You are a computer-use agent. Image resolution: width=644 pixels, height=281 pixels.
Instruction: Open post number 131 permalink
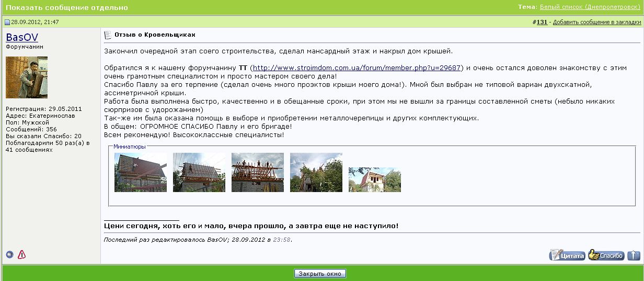pos(542,22)
